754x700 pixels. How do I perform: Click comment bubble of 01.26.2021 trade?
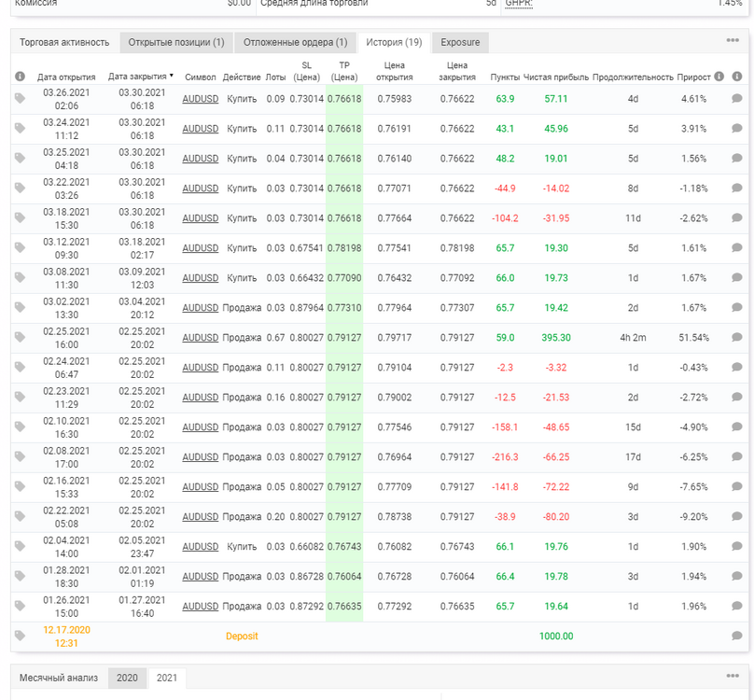click(x=736, y=606)
